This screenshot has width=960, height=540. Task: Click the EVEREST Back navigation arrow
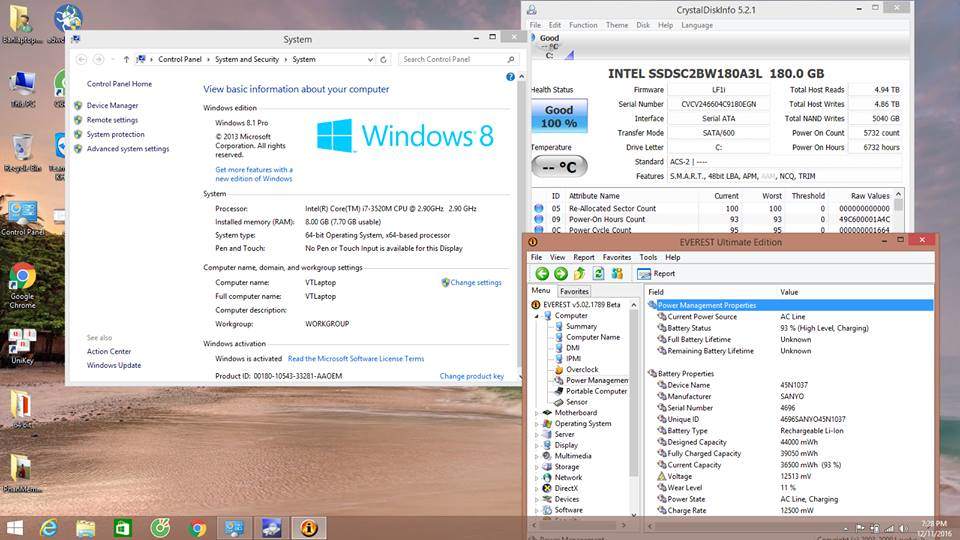coord(542,274)
